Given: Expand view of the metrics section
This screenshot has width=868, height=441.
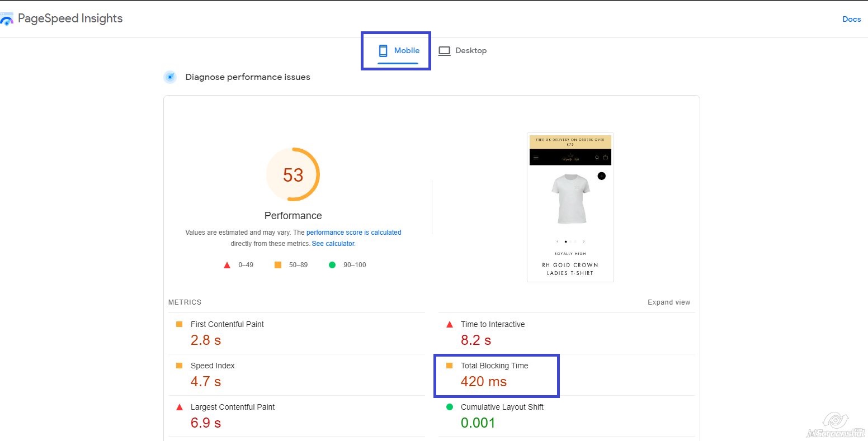Looking at the screenshot, I should tap(669, 302).
